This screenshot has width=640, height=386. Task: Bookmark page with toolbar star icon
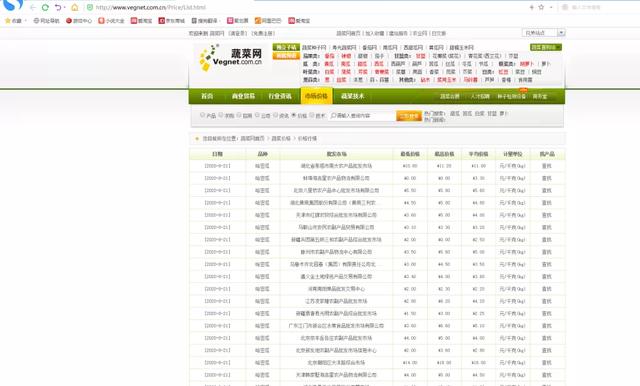[541, 7]
